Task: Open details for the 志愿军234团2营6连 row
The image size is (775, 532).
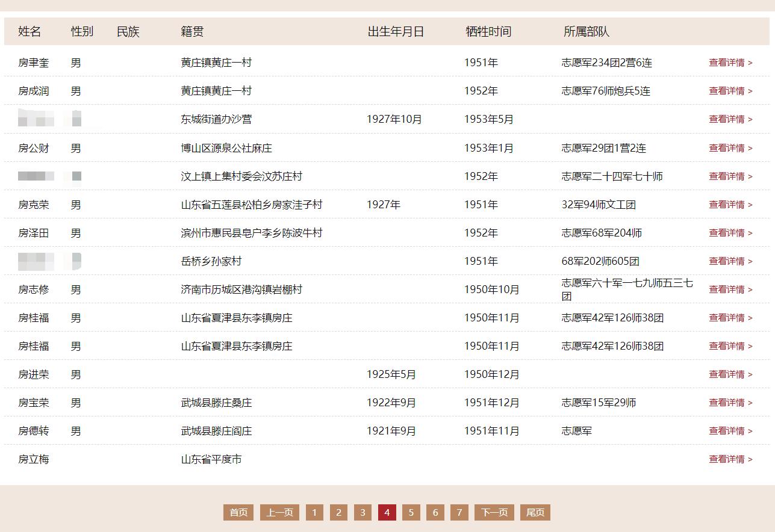Action: click(x=730, y=63)
